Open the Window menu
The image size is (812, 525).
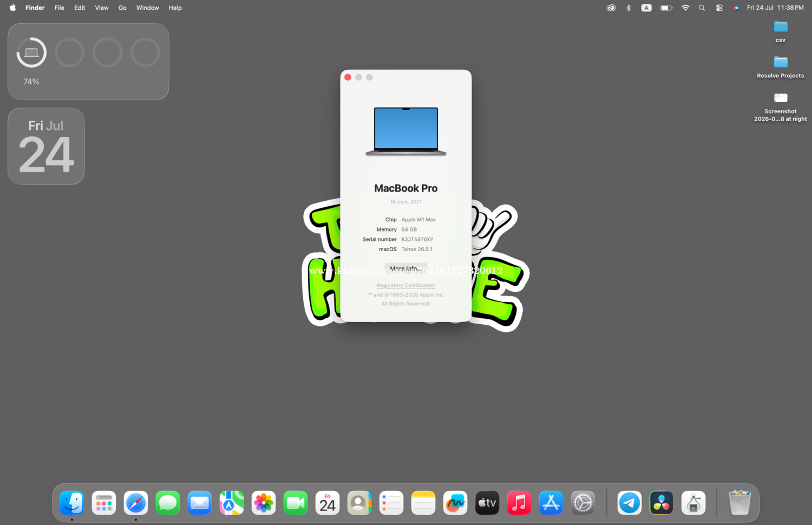tap(148, 8)
